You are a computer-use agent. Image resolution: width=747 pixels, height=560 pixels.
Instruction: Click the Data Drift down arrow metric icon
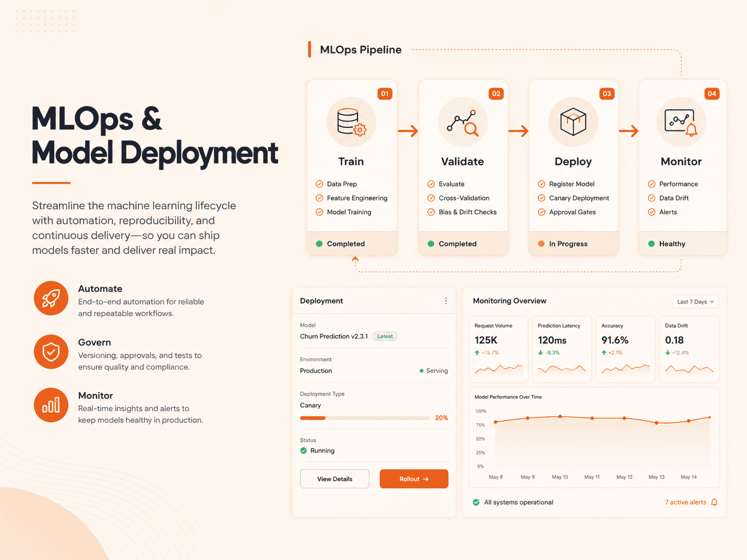[668, 353]
